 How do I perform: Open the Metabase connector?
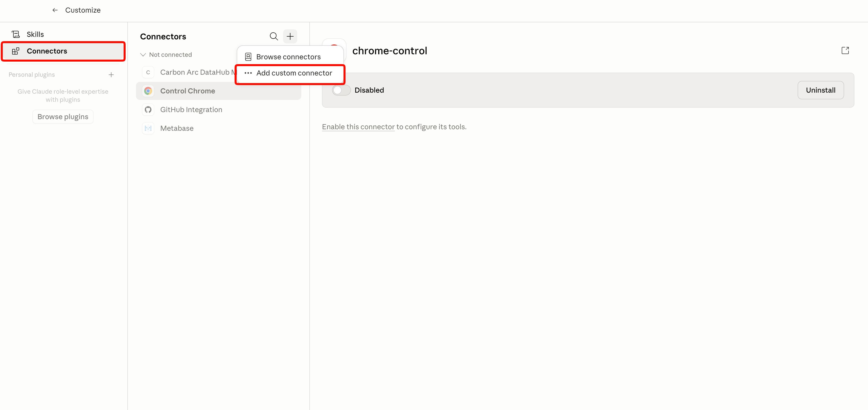point(218,128)
